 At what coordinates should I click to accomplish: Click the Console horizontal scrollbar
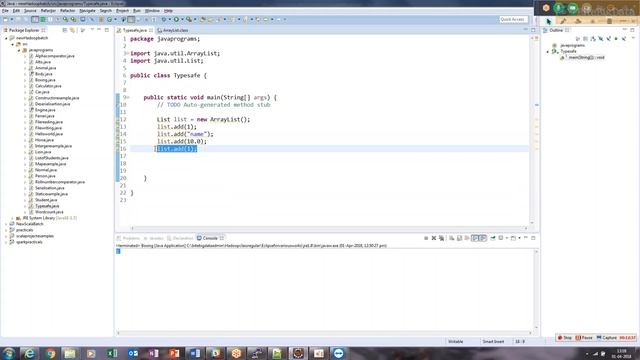(x=325, y=333)
